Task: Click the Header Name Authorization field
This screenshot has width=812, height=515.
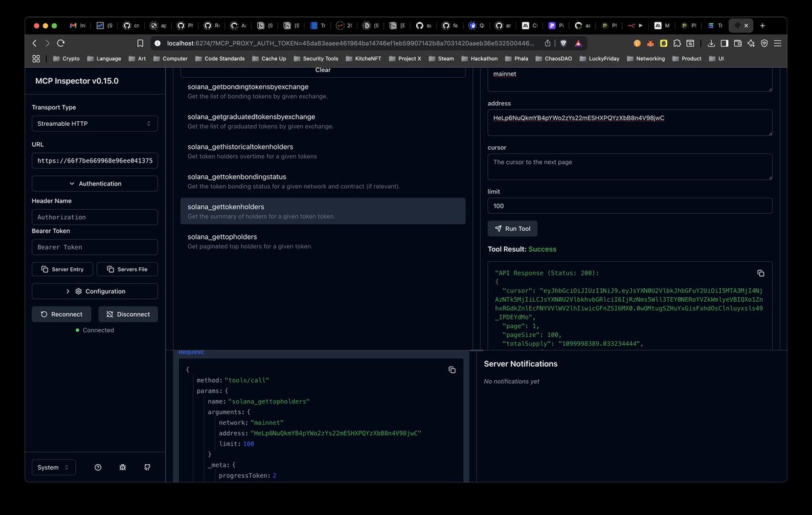Action: (95, 217)
